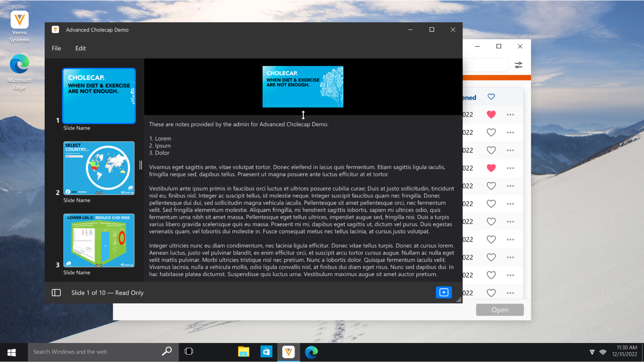The width and height of the screenshot is (644, 362).
Task: Open the last visible row's ellipsis menu
Action: 510,293
